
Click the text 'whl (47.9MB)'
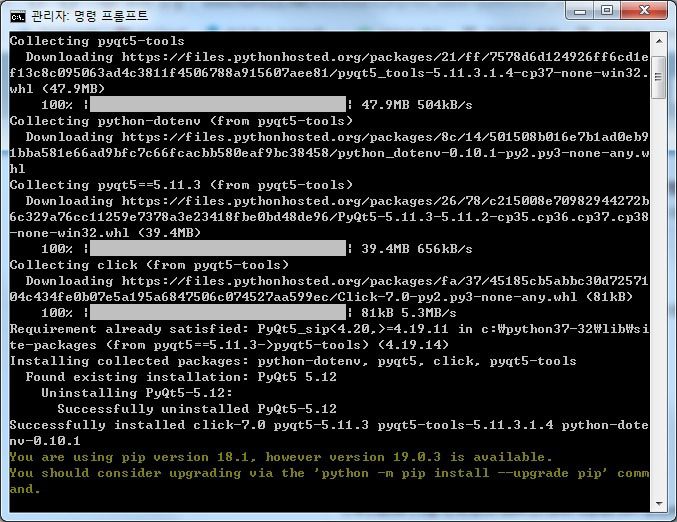point(57,89)
